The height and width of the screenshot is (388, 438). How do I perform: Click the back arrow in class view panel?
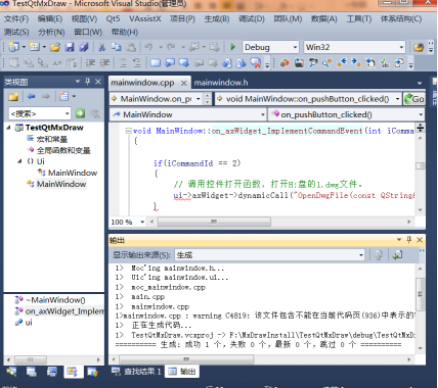(31, 97)
